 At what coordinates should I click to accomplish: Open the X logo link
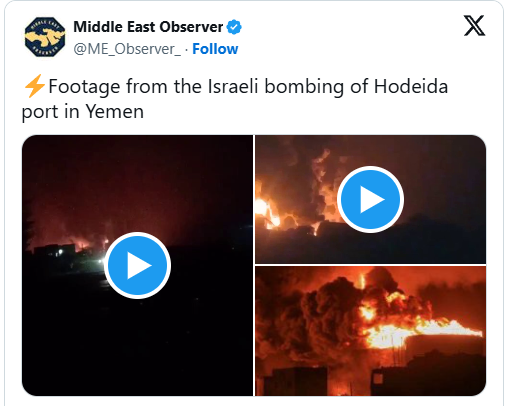tap(474, 26)
